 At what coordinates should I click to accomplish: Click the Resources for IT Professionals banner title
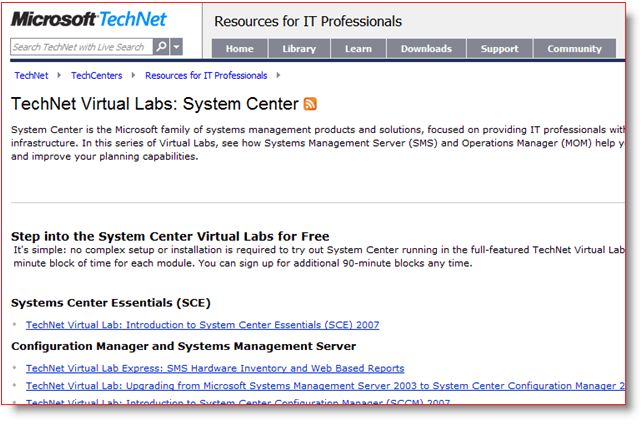point(308,21)
